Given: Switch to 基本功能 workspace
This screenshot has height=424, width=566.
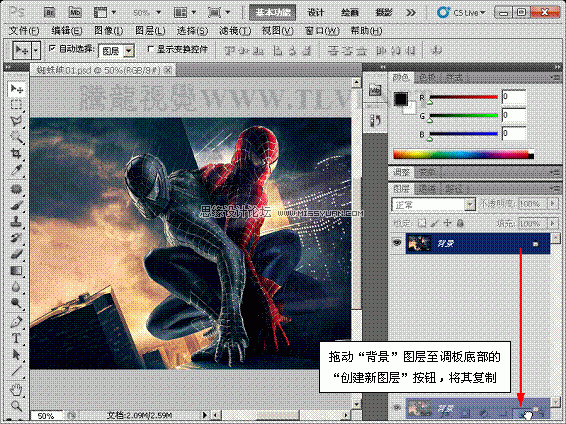Looking at the screenshot, I should pyautogui.click(x=273, y=13).
